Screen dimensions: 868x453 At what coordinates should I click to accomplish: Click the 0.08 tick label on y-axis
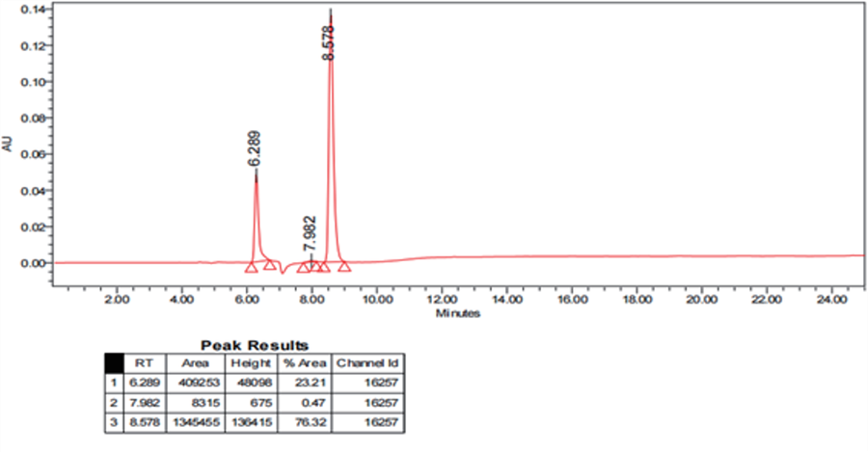tap(34, 119)
